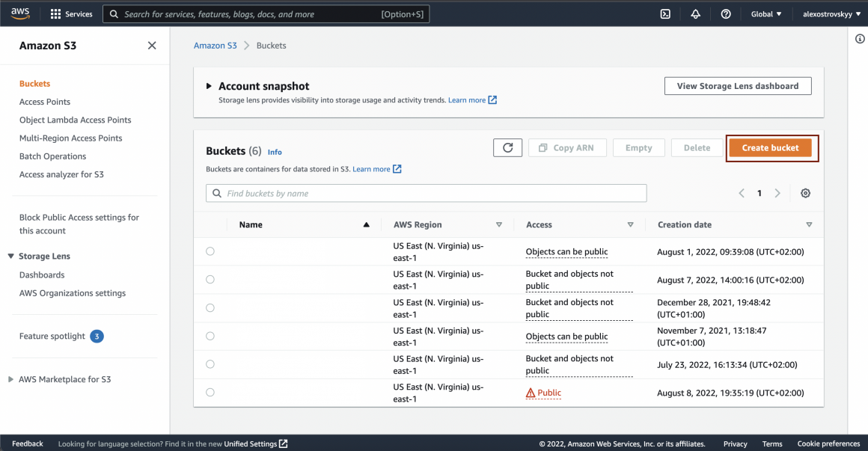Click the help question mark icon

(725, 14)
